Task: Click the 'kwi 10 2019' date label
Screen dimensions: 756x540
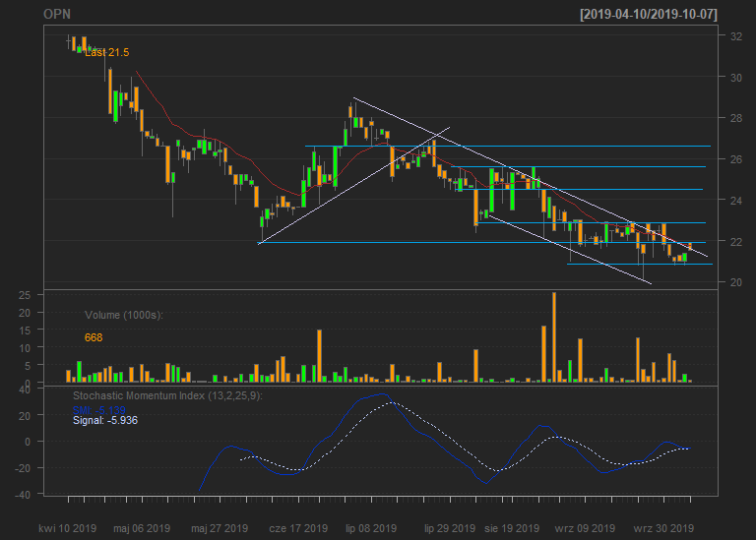Action: pyautogui.click(x=68, y=528)
